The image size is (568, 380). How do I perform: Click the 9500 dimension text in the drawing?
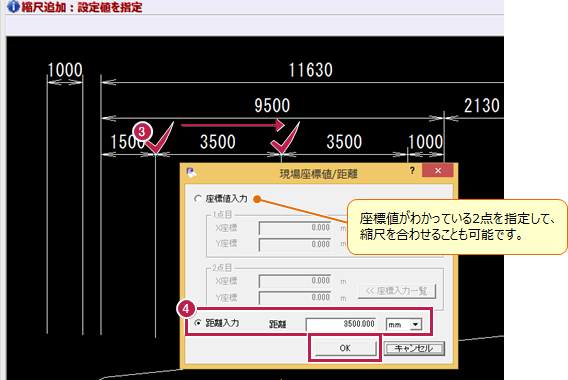(272, 105)
